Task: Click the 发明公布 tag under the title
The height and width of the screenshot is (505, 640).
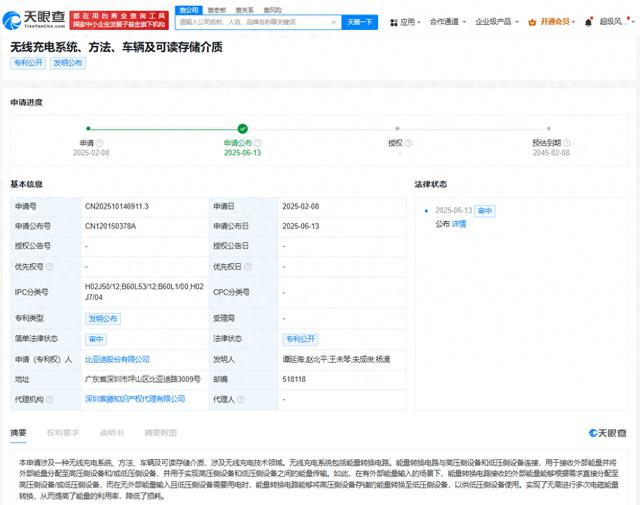Action: (x=68, y=63)
